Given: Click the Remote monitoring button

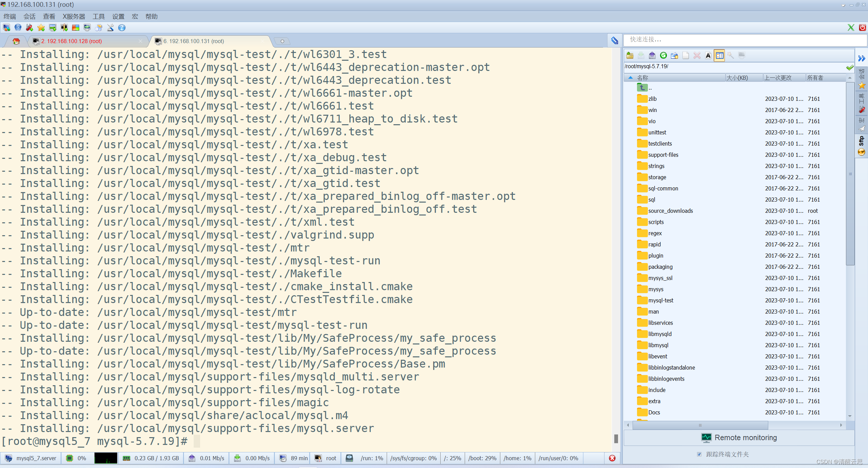Looking at the screenshot, I should pos(739,438).
